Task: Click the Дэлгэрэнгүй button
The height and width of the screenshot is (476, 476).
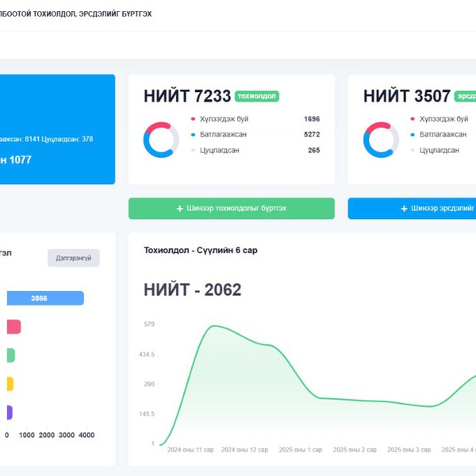Action: tap(74, 258)
